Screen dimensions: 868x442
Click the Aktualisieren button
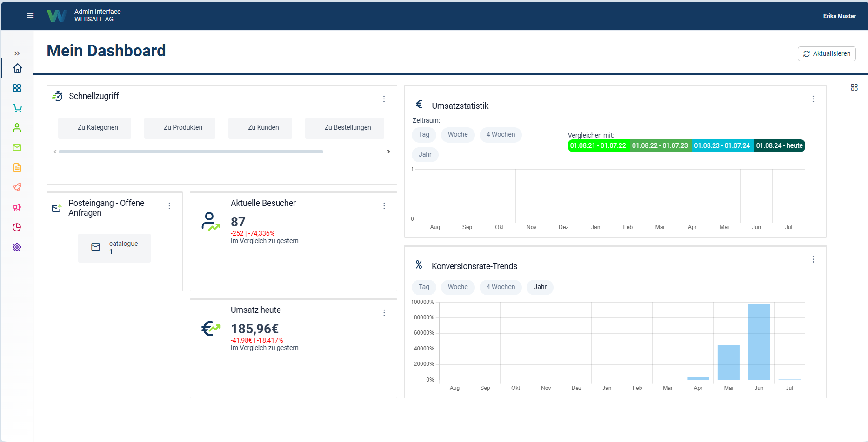827,53
